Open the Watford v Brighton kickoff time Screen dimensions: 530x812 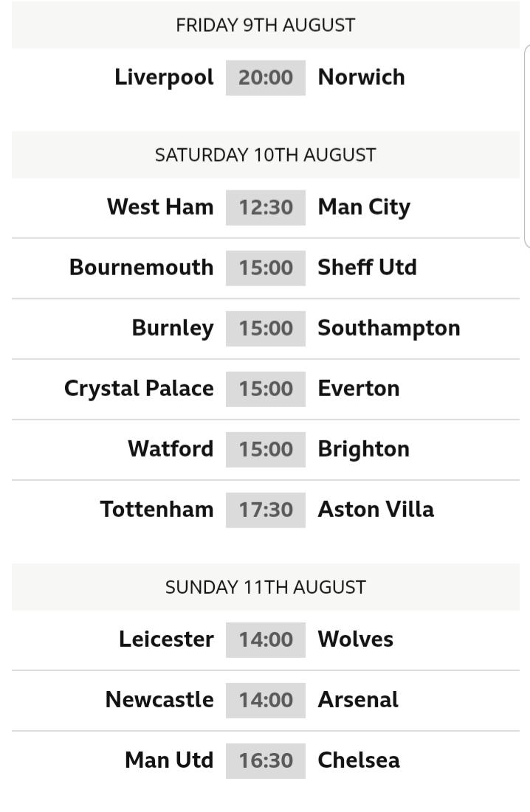265,449
